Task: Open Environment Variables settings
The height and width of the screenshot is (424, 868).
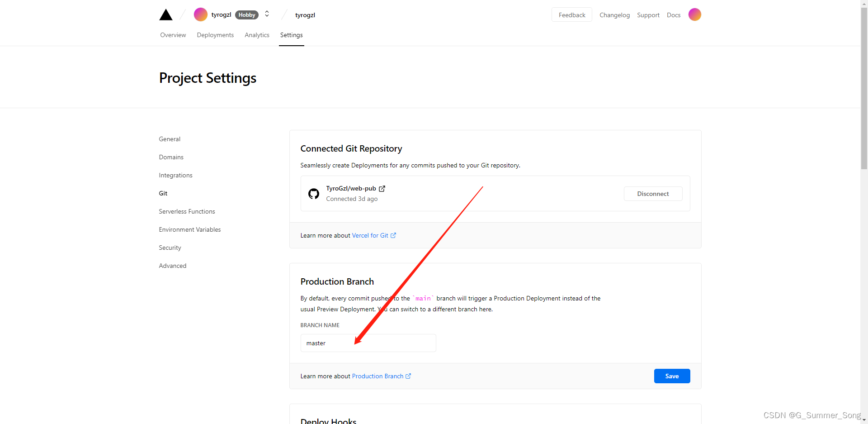Action: point(190,229)
